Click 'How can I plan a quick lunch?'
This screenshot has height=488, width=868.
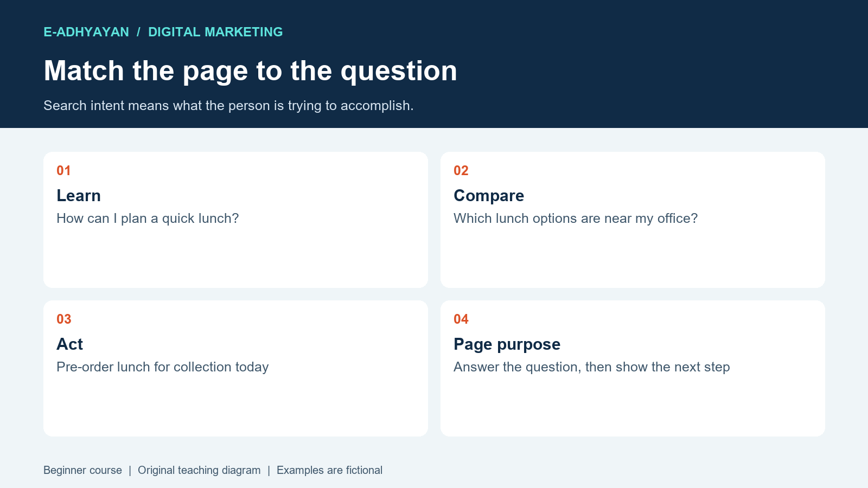click(148, 218)
